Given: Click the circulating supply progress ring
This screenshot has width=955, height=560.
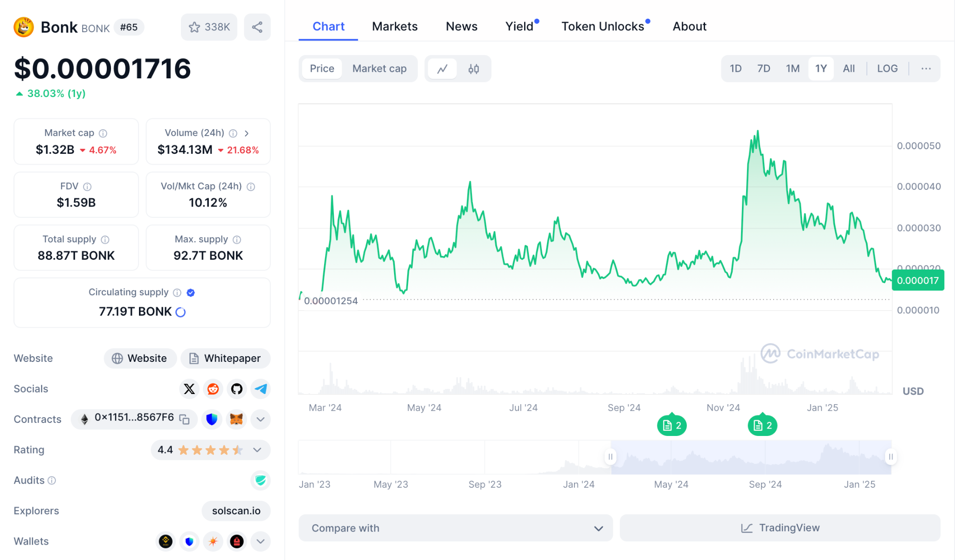Looking at the screenshot, I should pyautogui.click(x=180, y=312).
